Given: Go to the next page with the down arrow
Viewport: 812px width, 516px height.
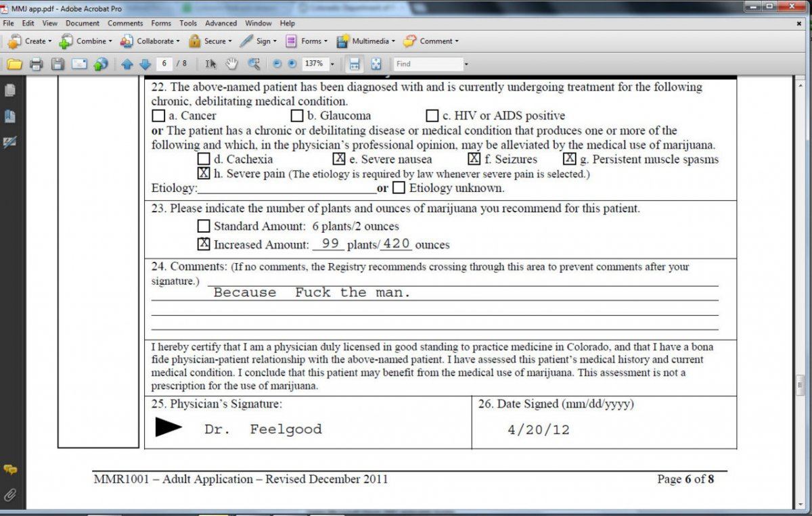Looking at the screenshot, I should click(x=145, y=64).
